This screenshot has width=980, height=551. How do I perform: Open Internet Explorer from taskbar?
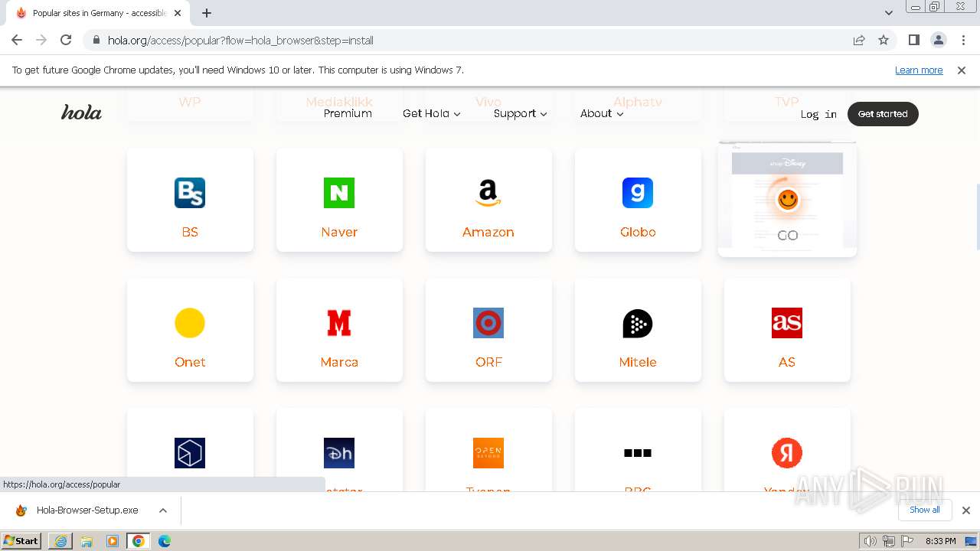click(60, 541)
